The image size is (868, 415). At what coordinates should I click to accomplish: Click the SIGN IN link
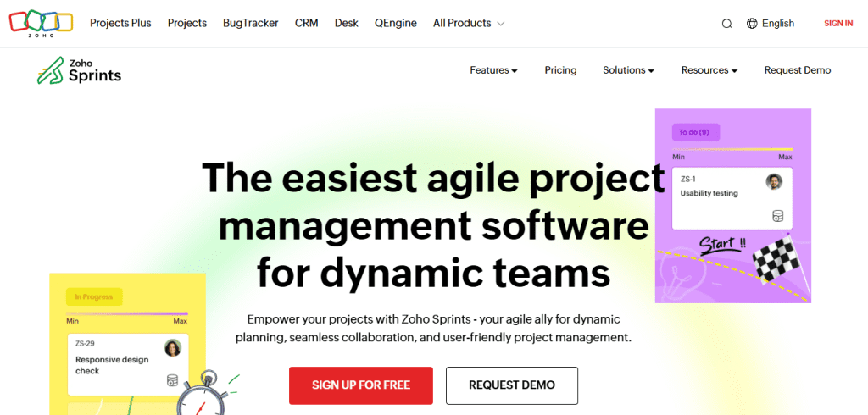(838, 23)
